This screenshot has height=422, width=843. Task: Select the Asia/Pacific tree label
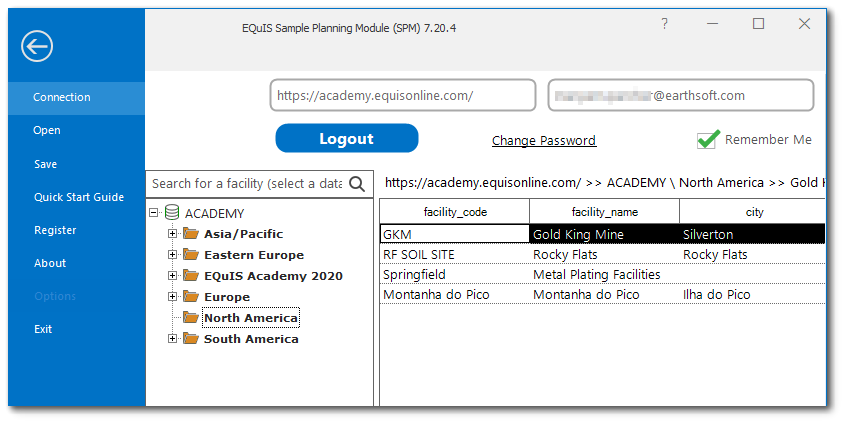[x=244, y=234]
